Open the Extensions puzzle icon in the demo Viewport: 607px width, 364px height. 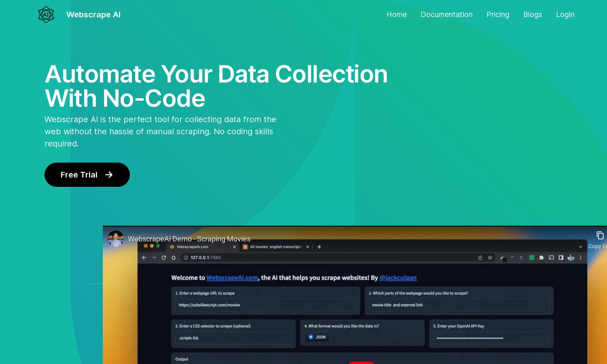[541, 258]
